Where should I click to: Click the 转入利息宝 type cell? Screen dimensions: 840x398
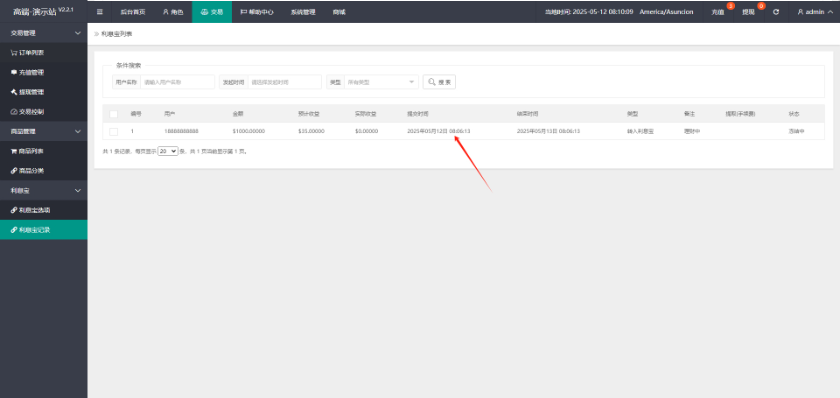[640, 131]
